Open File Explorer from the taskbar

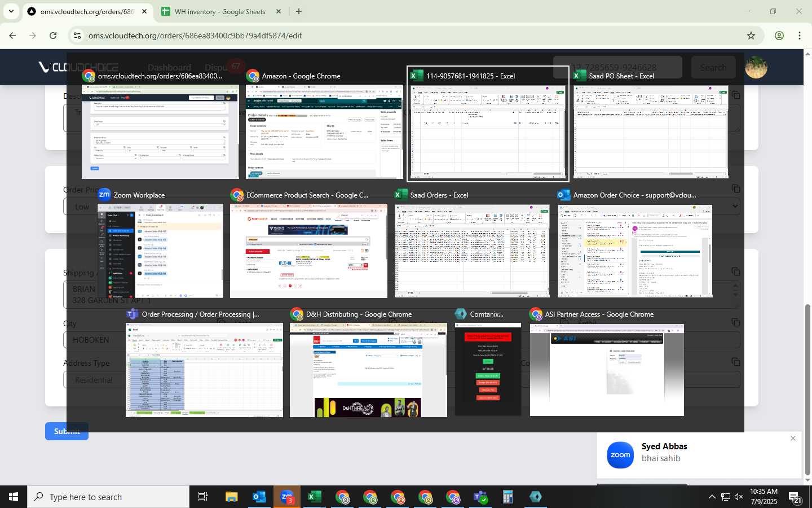pos(232,497)
